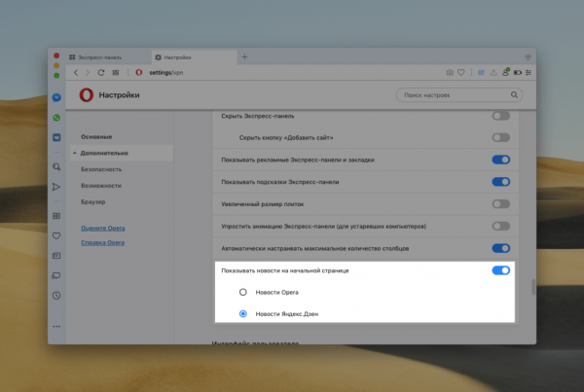
Task: Focus the 'Поиск настроек' search field
Action: pos(459,95)
